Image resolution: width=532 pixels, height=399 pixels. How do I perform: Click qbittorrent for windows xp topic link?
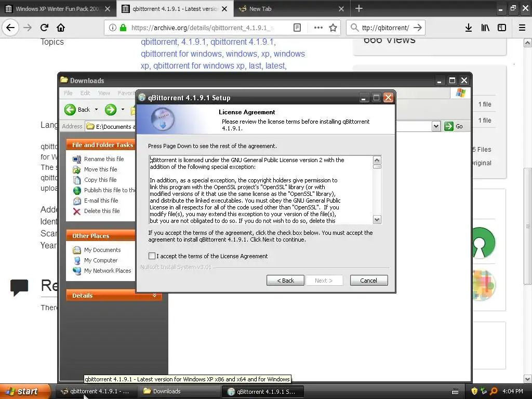(199, 65)
